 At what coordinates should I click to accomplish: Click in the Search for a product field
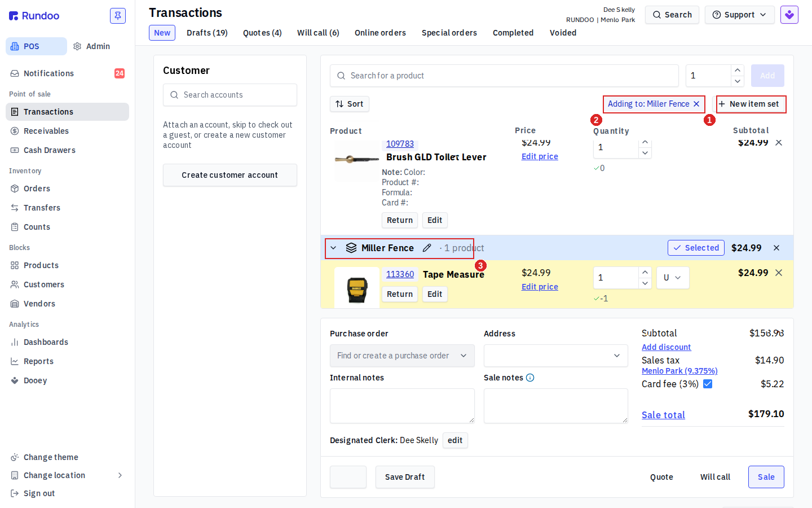(x=504, y=76)
